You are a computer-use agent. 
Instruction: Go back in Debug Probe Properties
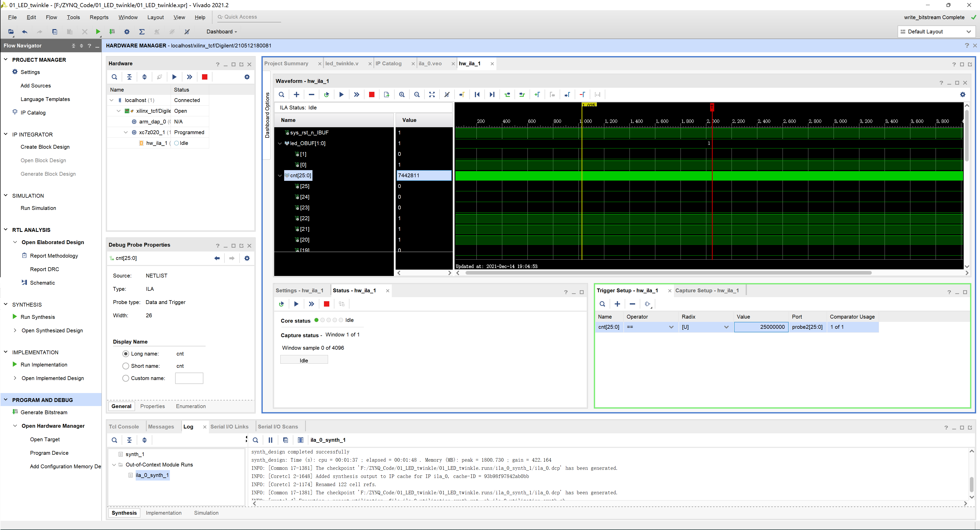pos(217,258)
